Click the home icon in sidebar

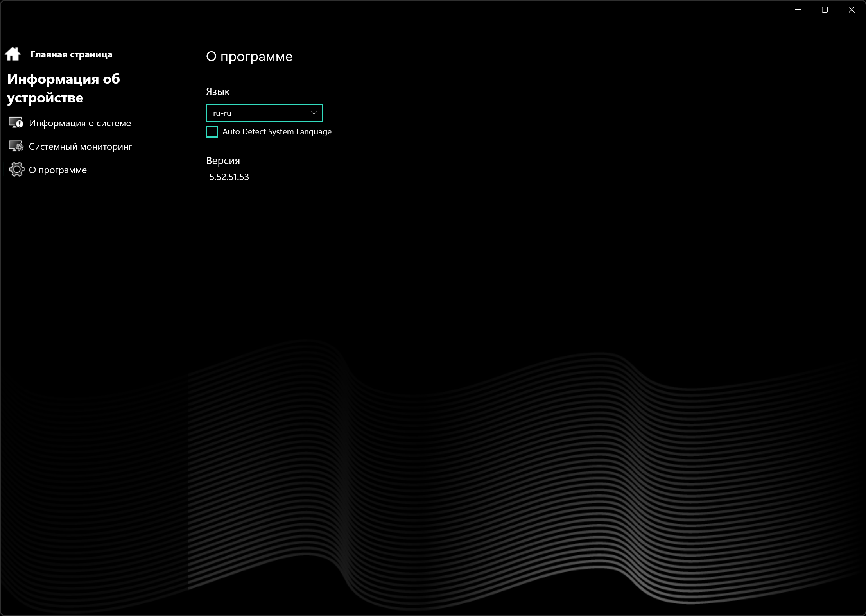(13, 54)
